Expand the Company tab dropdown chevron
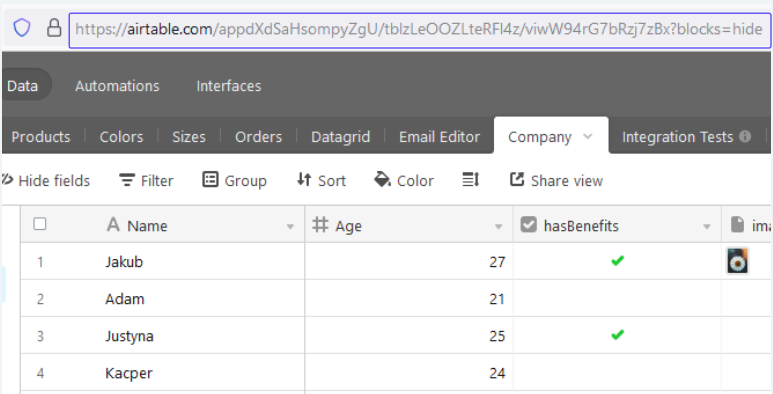The image size is (773, 394). tap(588, 136)
